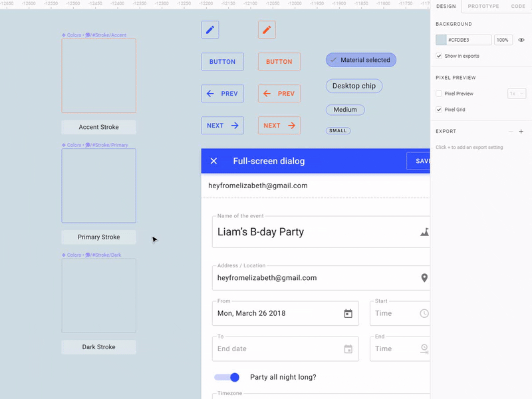Uncheck Show in exports checkbox
The image size is (532, 399).
[439, 56]
